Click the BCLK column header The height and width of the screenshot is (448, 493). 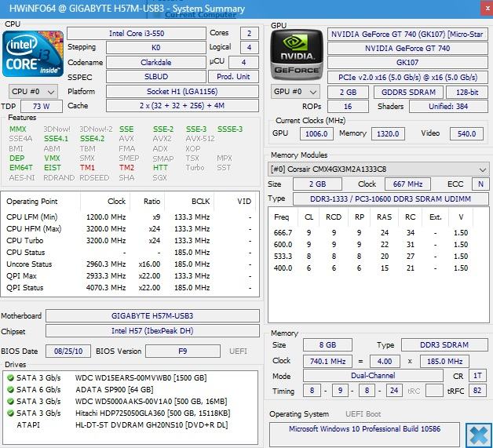point(189,202)
